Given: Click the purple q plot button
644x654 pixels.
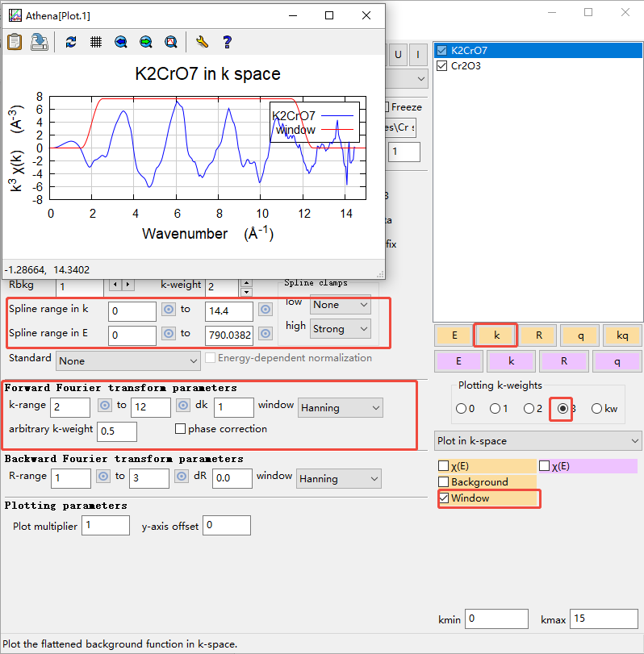Looking at the screenshot, I should (x=617, y=361).
